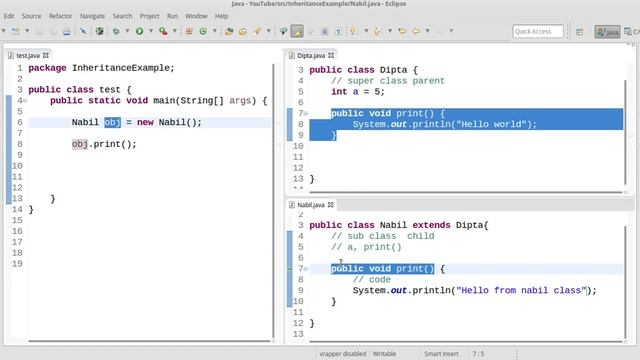This screenshot has width=640, height=360.
Task: Open the Previous Annotation dropdown arrow
Action: pos(390,31)
